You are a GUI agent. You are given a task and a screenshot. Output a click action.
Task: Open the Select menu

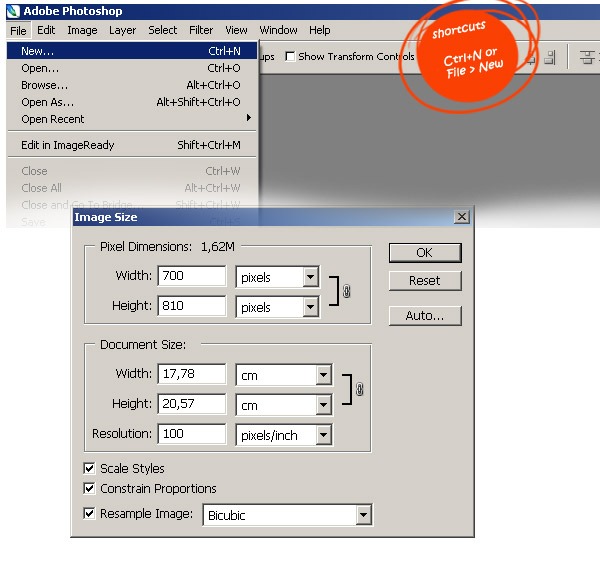[x=163, y=30]
